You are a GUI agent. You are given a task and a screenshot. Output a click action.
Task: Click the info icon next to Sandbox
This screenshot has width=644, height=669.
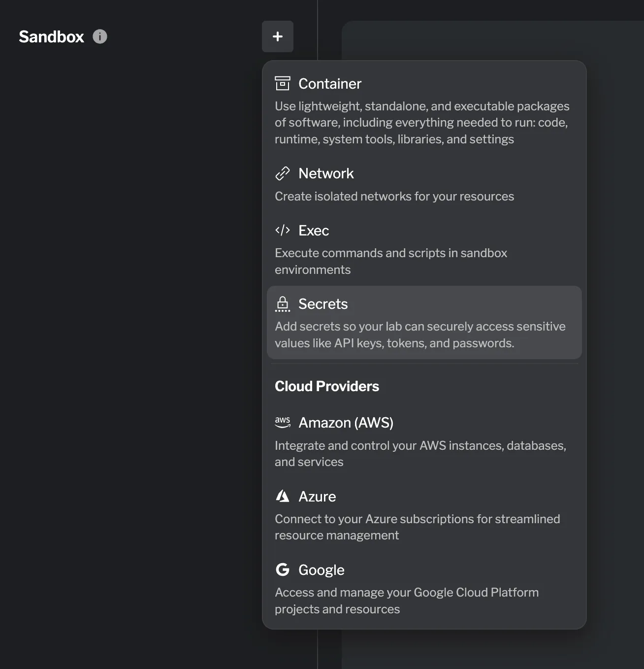[x=99, y=36]
